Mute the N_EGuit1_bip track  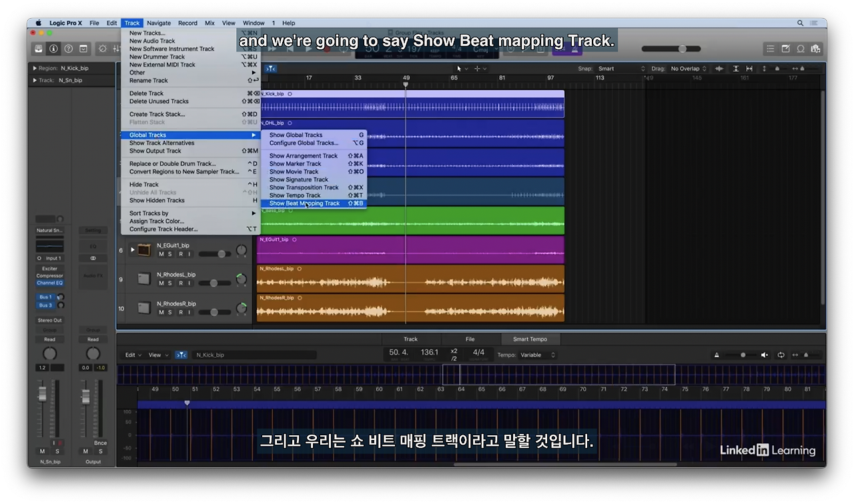161,254
